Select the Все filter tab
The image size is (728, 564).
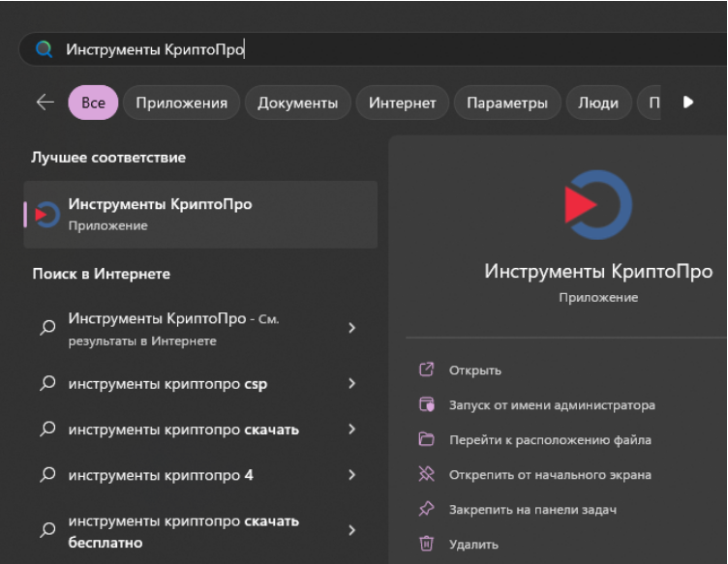pyautogui.click(x=93, y=103)
